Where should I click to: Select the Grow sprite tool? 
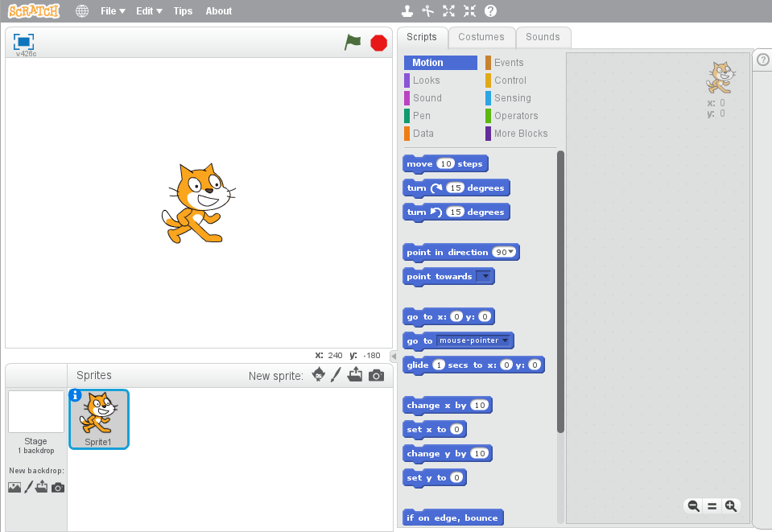[448, 10]
